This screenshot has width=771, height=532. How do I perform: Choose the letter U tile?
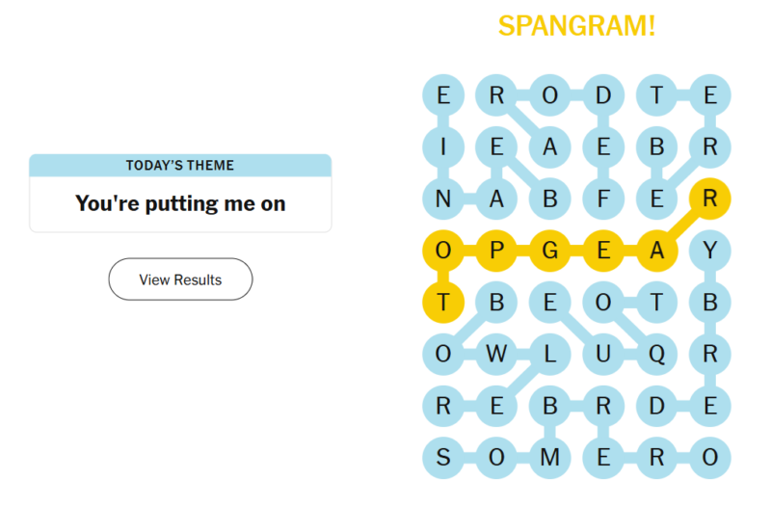pyautogui.click(x=603, y=354)
